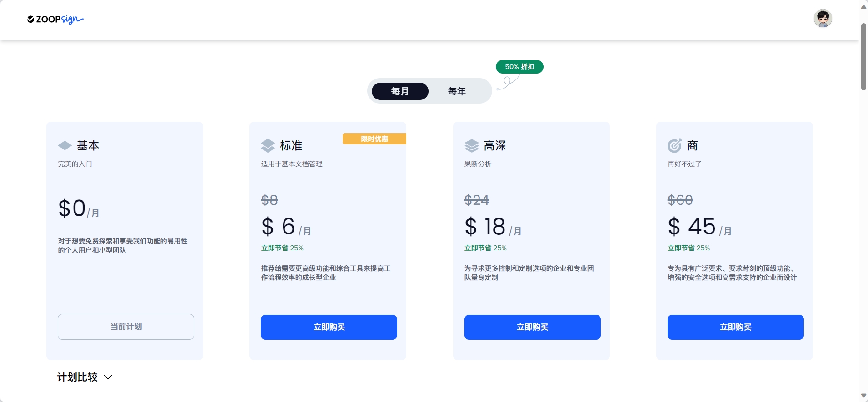Click the 标准 plan double-layer icon
Screen dimensions: 868x402
[268, 145]
